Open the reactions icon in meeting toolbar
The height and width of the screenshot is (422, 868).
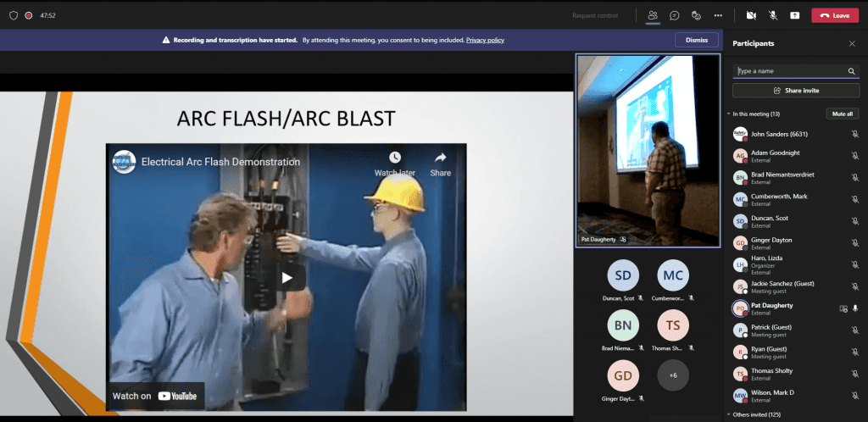[697, 15]
